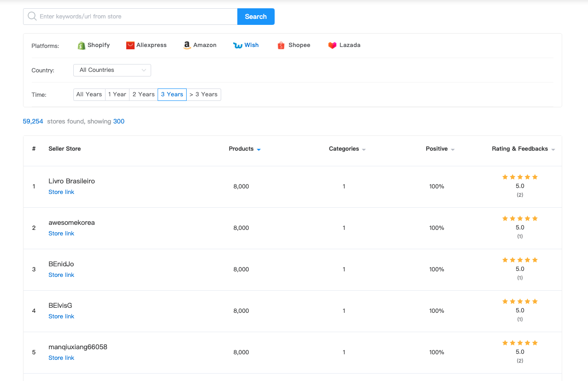Choose the All Years time filter

click(89, 94)
